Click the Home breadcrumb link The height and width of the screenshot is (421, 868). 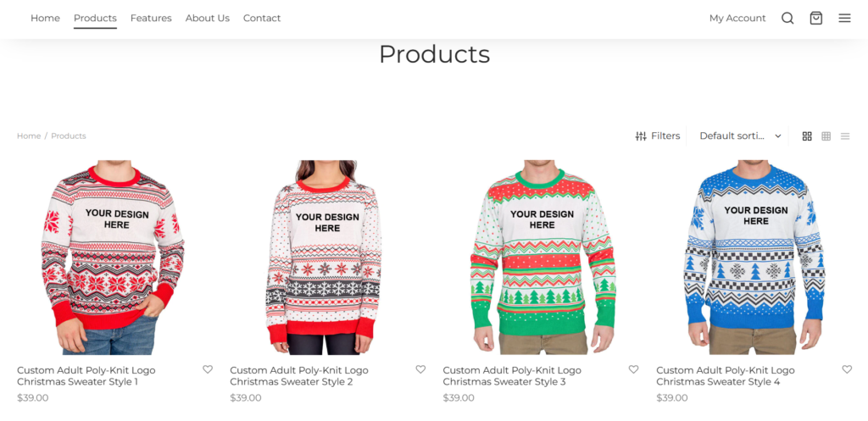(x=29, y=136)
